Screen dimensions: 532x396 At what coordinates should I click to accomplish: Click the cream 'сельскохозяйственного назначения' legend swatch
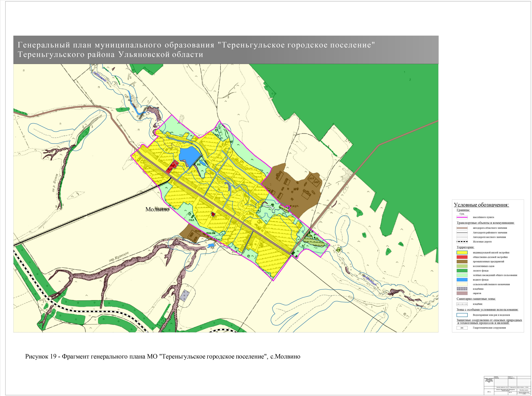coord(462,284)
